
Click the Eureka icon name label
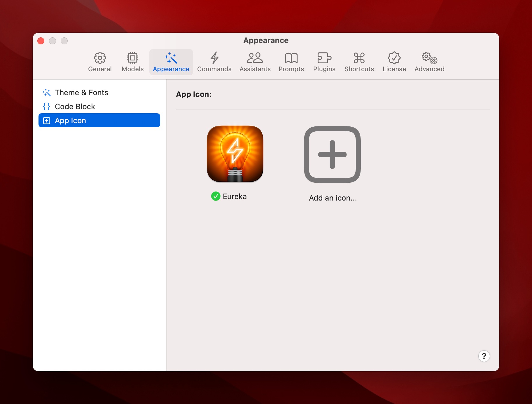(235, 196)
